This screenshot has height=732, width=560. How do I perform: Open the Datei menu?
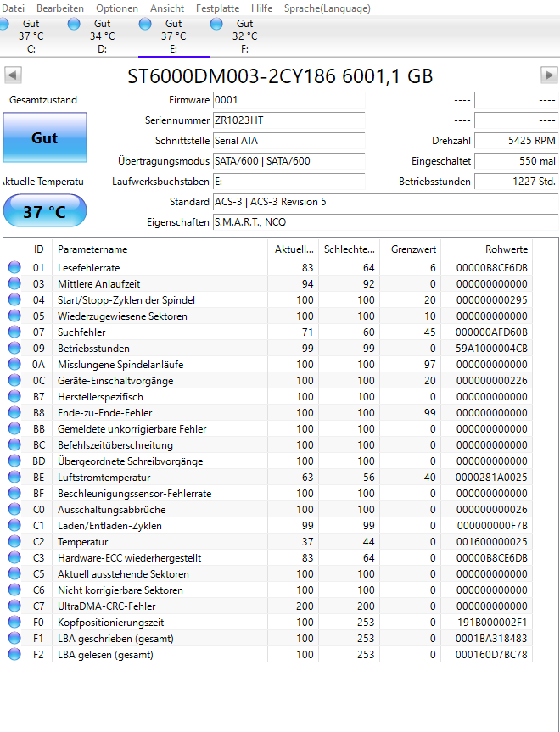[x=13, y=8]
